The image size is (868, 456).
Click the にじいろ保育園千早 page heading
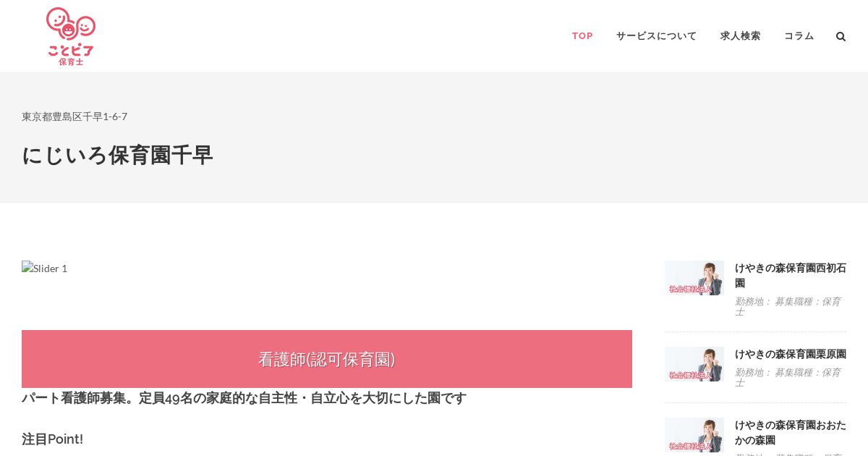(x=117, y=155)
